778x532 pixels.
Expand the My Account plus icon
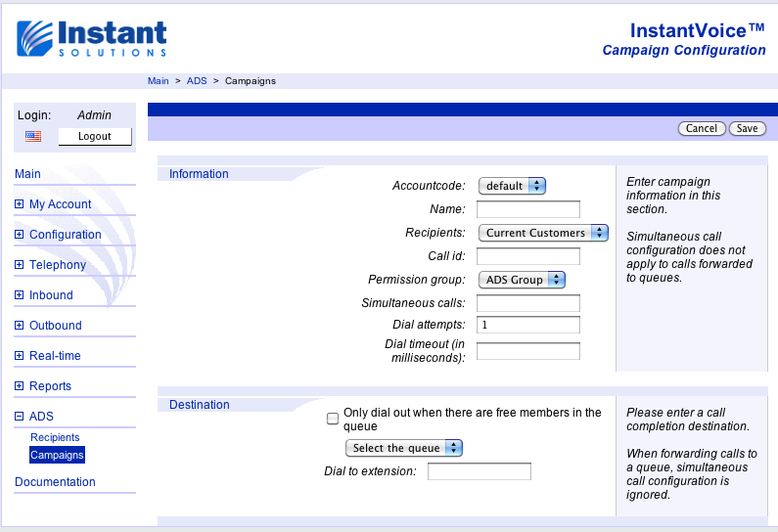tap(20, 204)
